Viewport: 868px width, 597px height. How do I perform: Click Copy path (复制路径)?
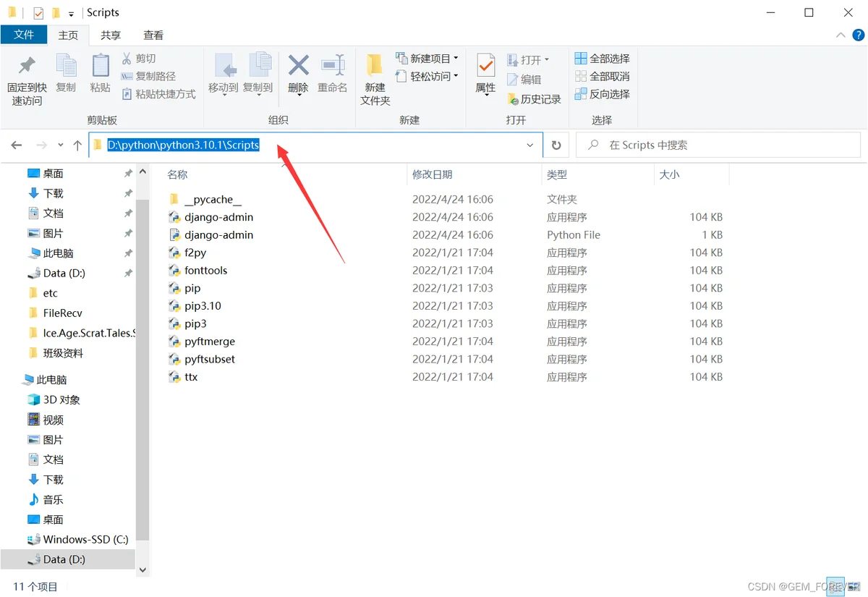pos(148,76)
